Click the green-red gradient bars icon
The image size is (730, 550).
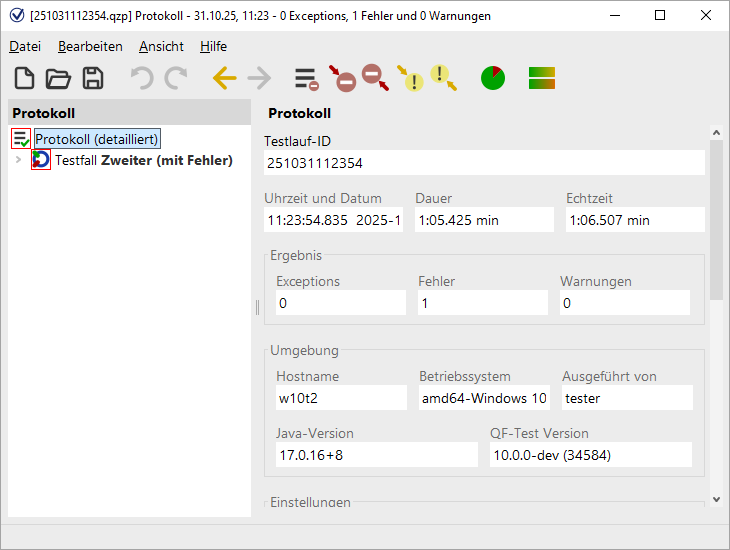[x=542, y=78]
